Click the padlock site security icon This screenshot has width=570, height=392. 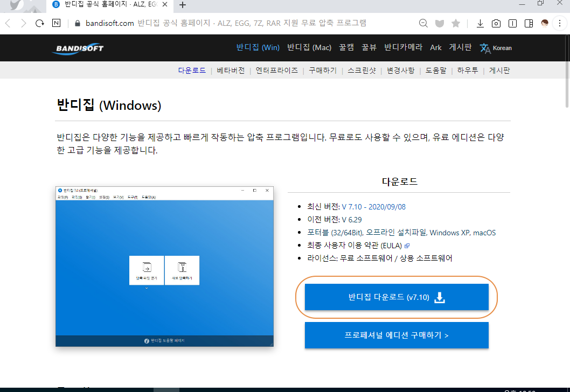coord(77,23)
